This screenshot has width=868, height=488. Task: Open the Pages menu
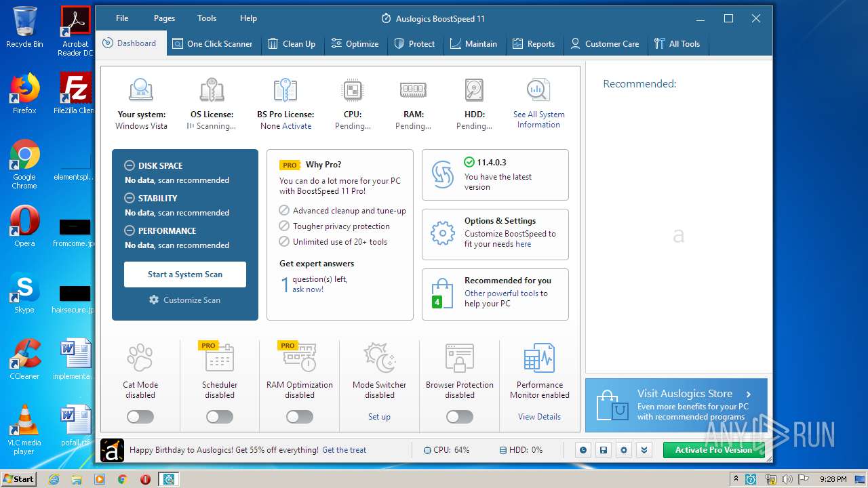click(x=164, y=18)
